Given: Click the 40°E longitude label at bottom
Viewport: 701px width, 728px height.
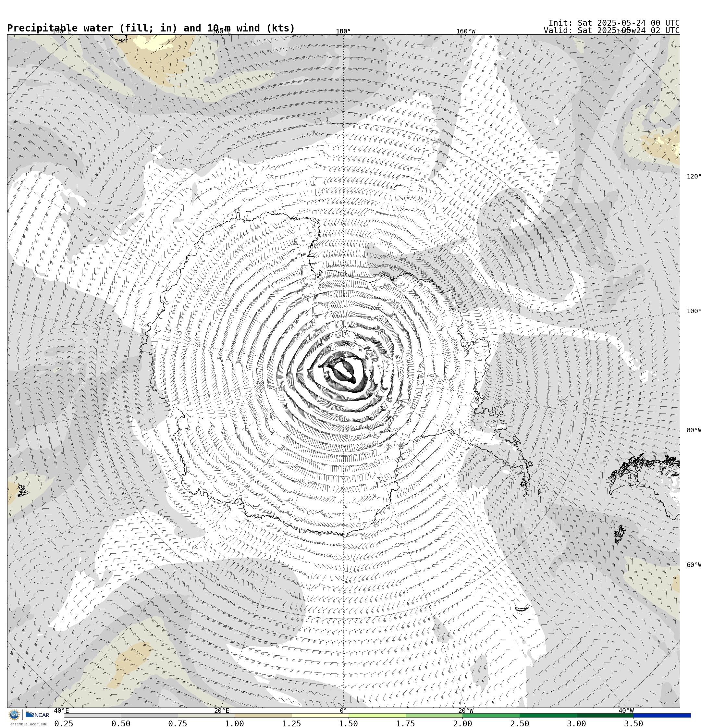Looking at the screenshot, I should [x=61, y=711].
